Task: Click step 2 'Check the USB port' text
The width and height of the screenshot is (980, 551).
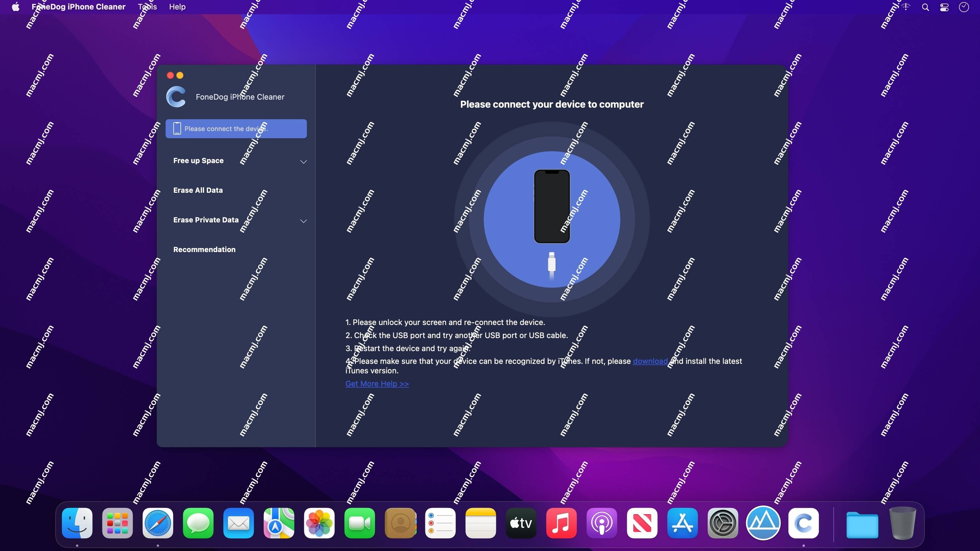Action: click(x=456, y=335)
